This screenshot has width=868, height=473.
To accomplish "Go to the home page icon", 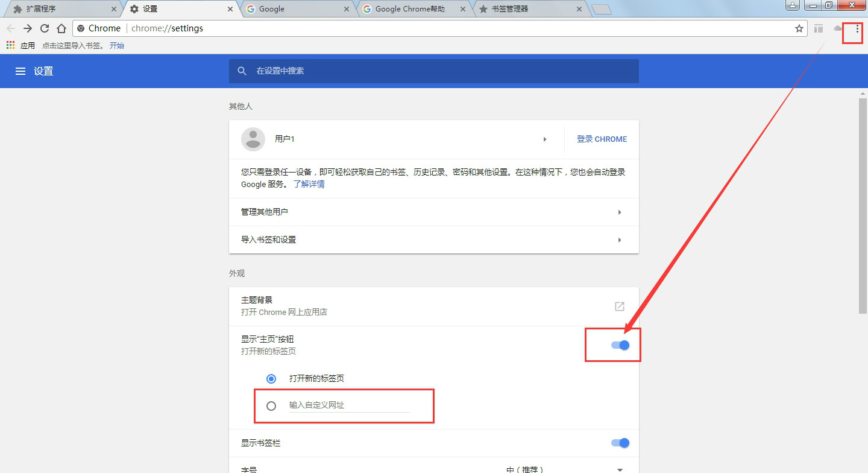I will pos(61,28).
